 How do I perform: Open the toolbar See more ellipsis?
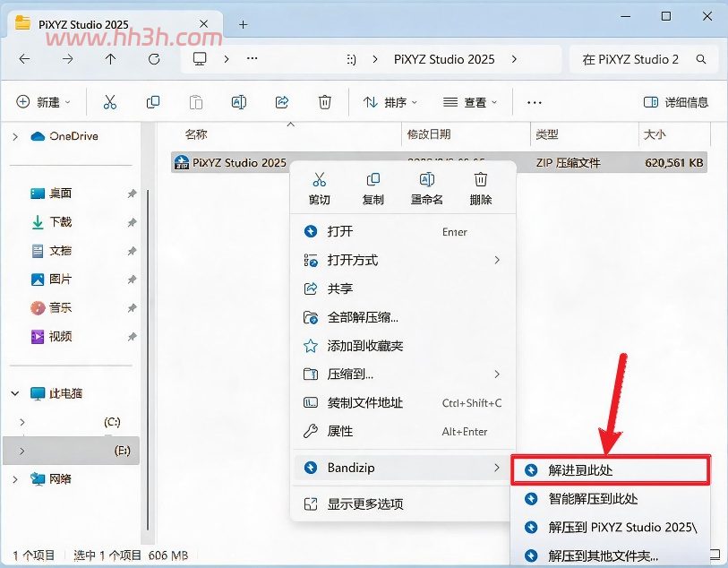[x=535, y=102]
